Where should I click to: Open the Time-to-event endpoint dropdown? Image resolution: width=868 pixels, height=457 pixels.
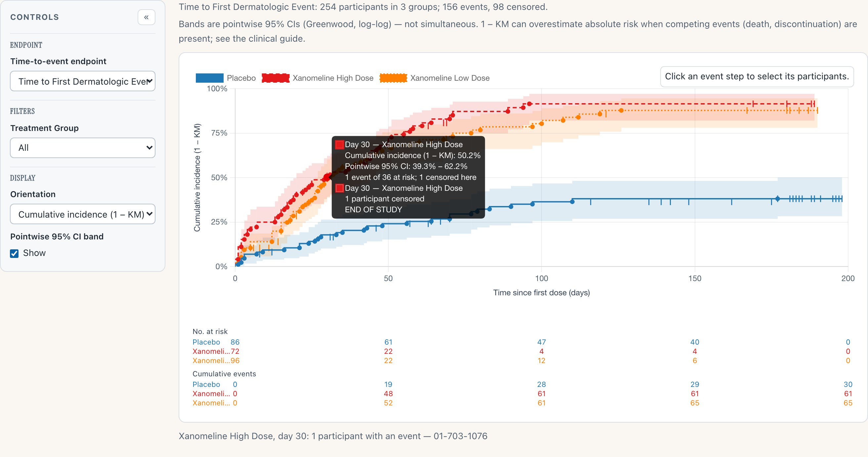[83, 81]
